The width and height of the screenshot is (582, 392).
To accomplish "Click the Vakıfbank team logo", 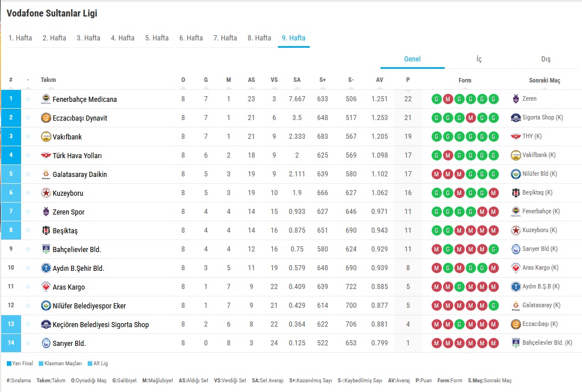I will (x=46, y=137).
